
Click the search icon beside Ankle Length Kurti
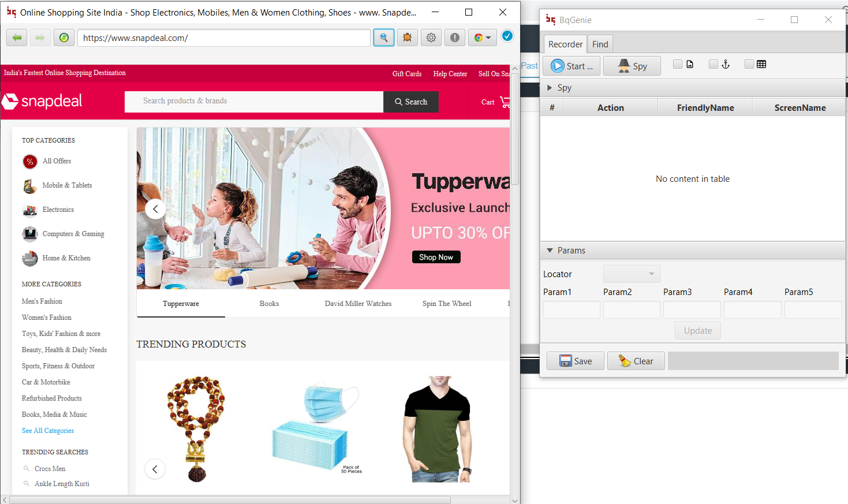click(x=26, y=483)
